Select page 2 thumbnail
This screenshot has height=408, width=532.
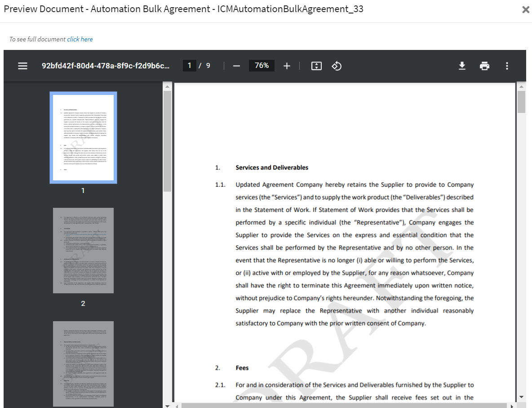83,251
